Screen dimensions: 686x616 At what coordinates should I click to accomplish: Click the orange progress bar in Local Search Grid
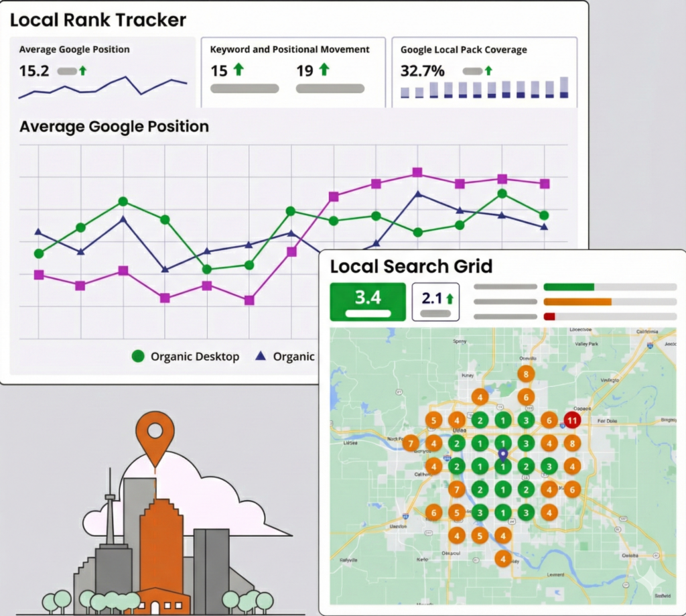(x=577, y=302)
